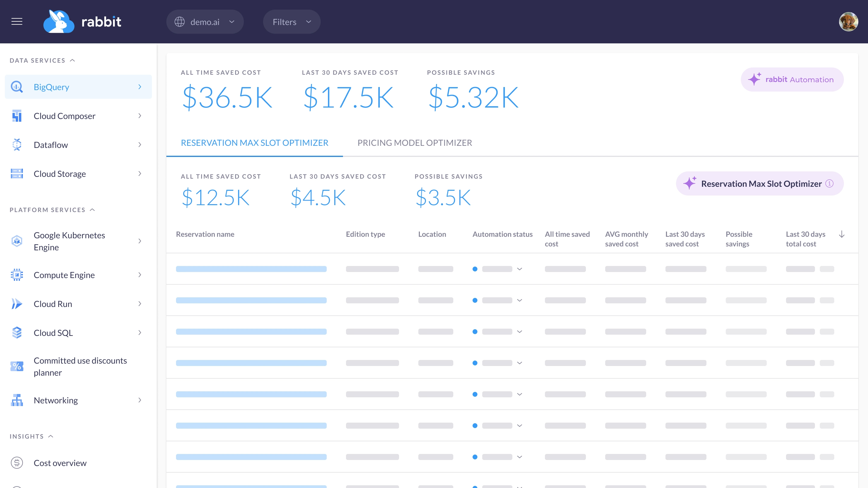Open Google Kubernetes Engine in sidebar

coord(78,241)
